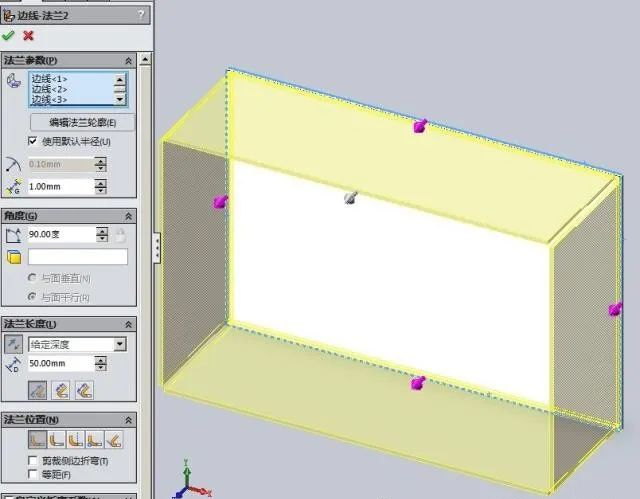
Task: Click the magenta handle on the left flange
Action: [220, 202]
